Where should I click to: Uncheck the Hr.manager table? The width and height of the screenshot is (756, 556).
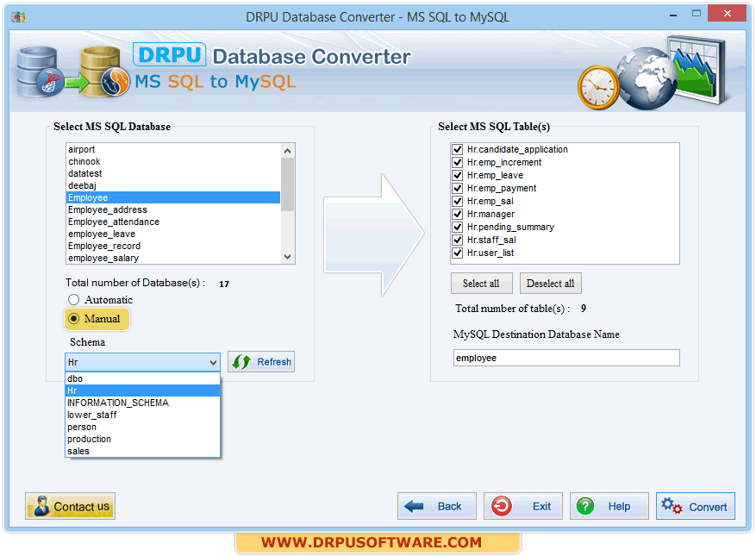[458, 214]
